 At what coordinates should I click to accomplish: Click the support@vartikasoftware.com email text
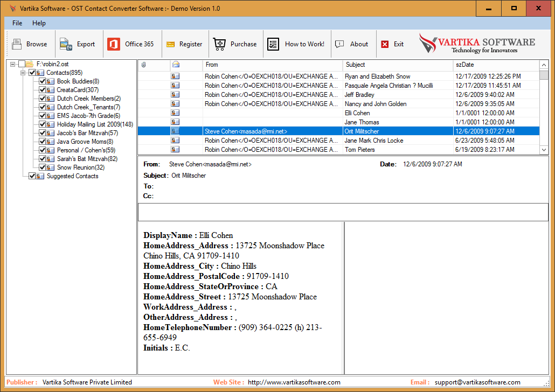(477, 382)
